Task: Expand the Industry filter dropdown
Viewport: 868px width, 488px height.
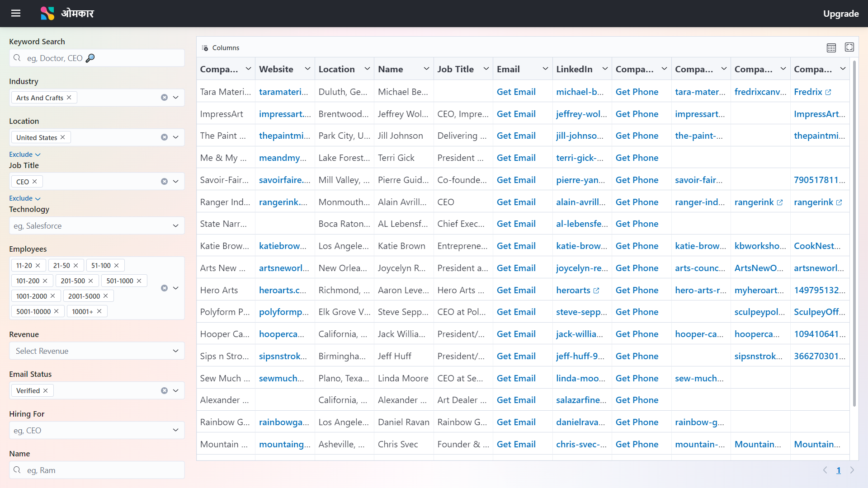Action: point(177,97)
